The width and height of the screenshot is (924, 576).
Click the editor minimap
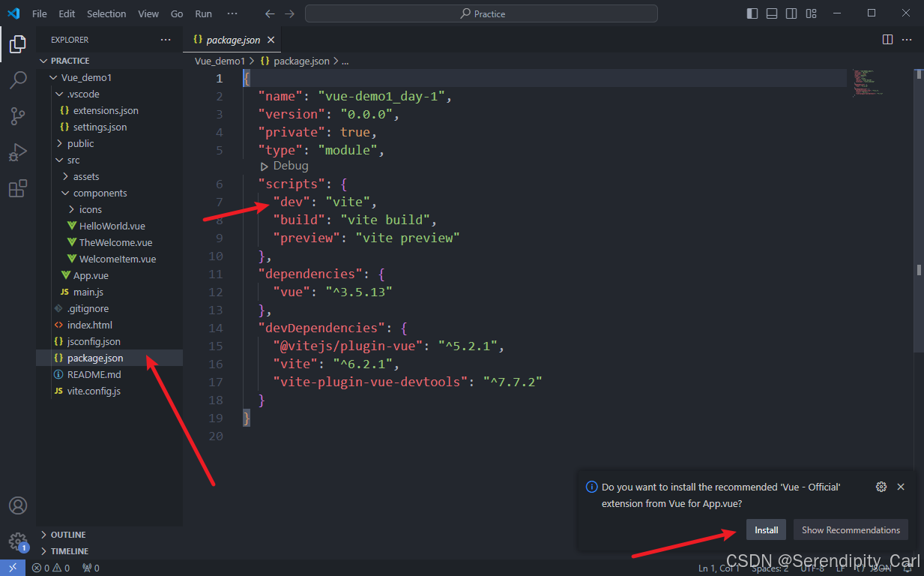[x=868, y=82]
